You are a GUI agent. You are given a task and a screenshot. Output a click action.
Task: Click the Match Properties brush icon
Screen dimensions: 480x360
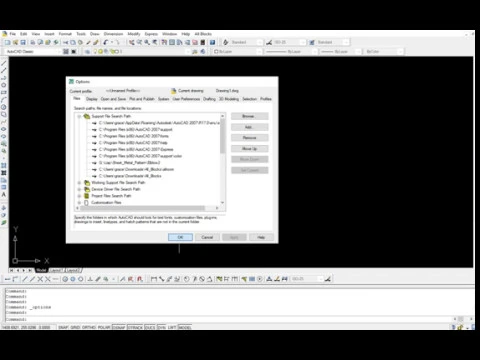88,42
